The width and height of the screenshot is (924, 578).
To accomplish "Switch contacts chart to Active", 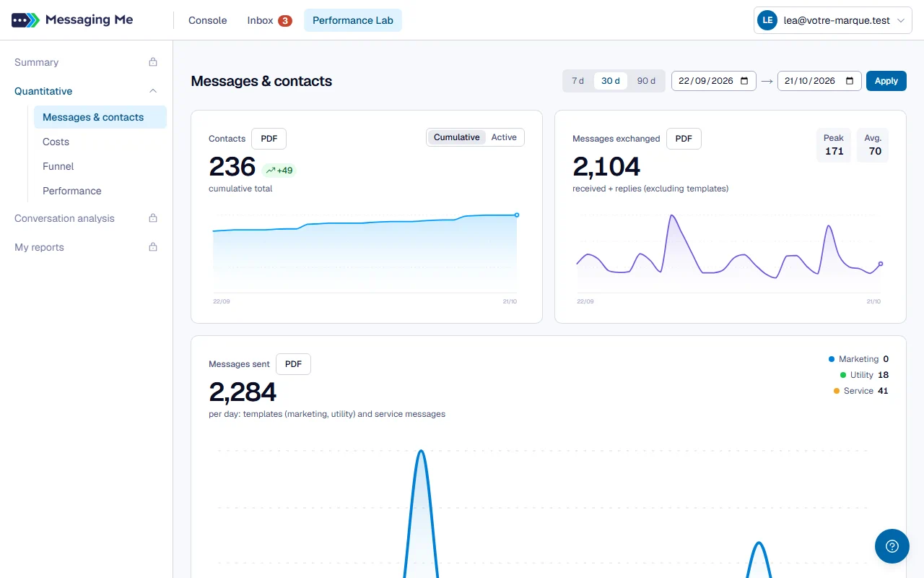I will pos(504,137).
